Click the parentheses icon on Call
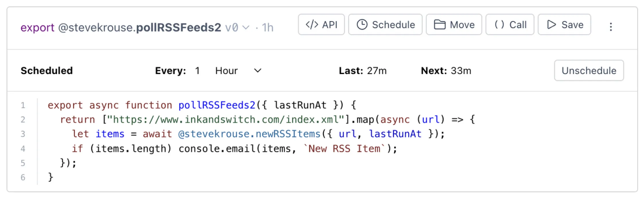This screenshot has width=644, height=197. [x=499, y=25]
